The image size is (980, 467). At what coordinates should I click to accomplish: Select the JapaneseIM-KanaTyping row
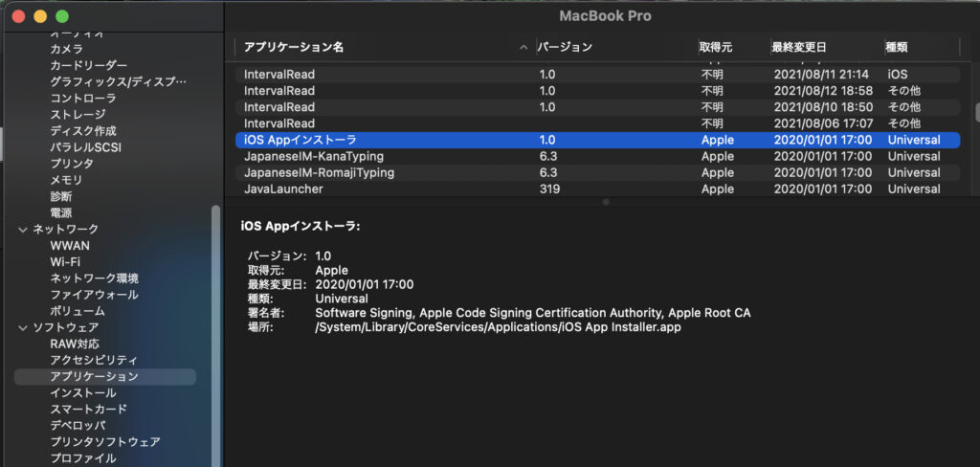point(597,156)
